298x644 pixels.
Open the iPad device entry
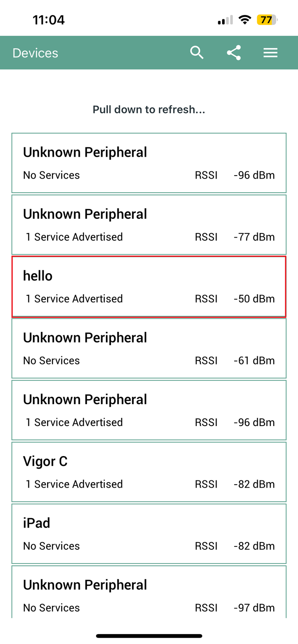click(x=149, y=534)
